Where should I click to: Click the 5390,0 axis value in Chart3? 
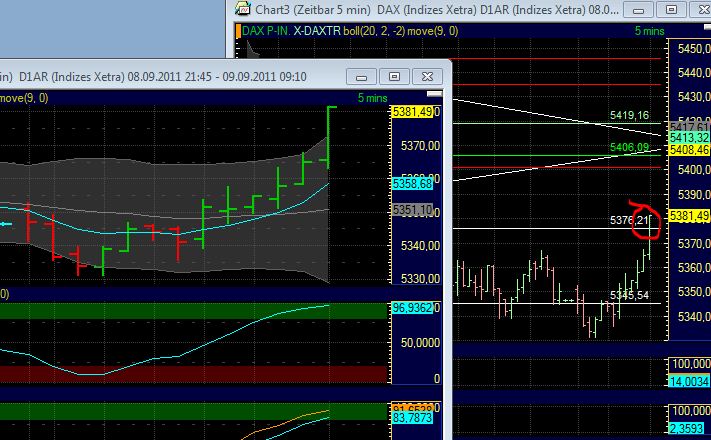(694, 195)
